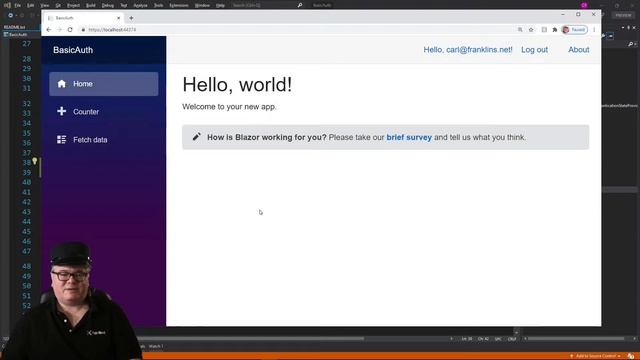This screenshot has width=640, height=360.
Task: Click the Visual Studio logo icon
Action: coord(7,5)
